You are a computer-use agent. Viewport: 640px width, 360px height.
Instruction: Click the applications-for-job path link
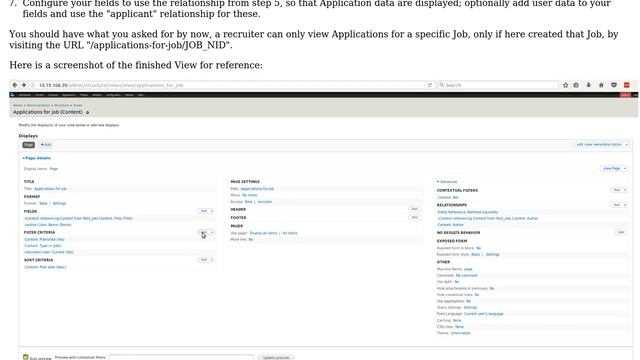tap(257, 189)
